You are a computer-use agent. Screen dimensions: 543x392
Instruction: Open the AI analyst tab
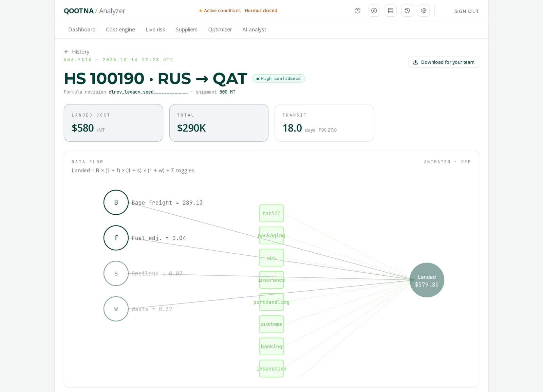click(254, 30)
